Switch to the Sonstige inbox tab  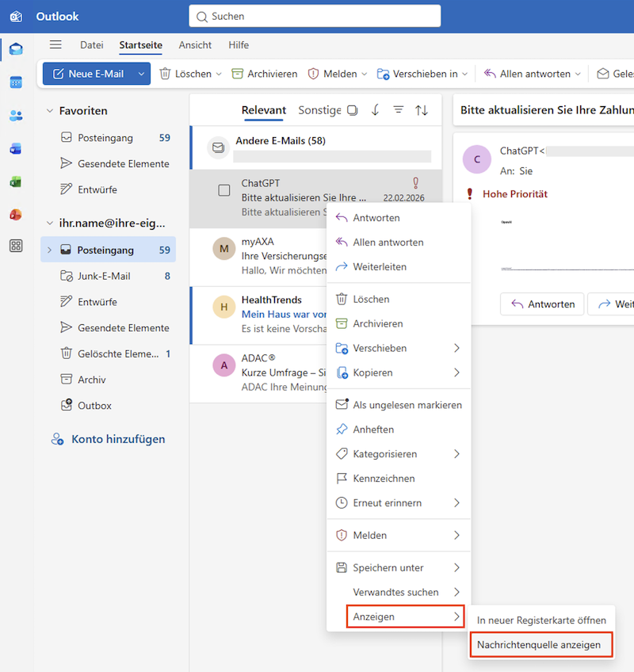tap(320, 110)
